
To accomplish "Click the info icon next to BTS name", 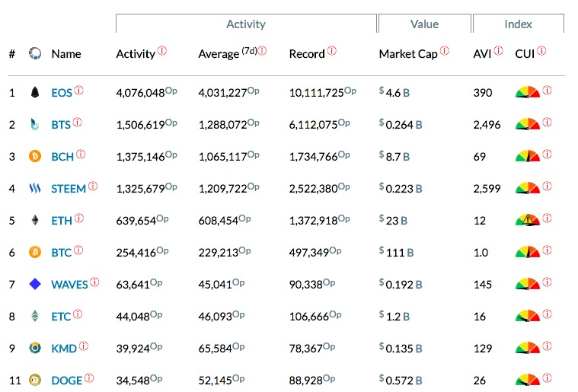I will click(x=78, y=122).
